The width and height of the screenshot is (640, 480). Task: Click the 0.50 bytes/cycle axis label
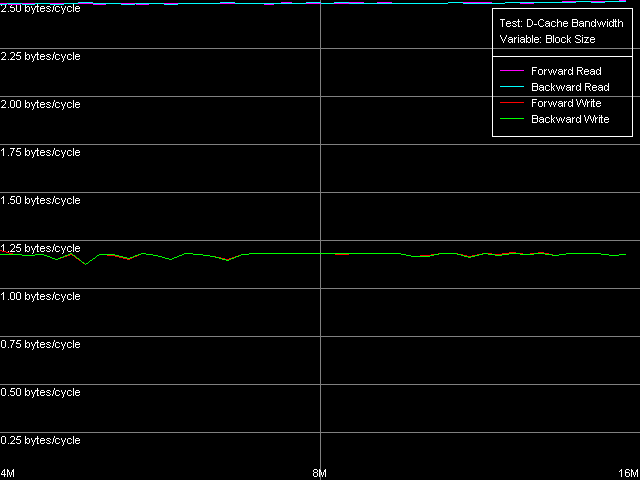point(40,392)
